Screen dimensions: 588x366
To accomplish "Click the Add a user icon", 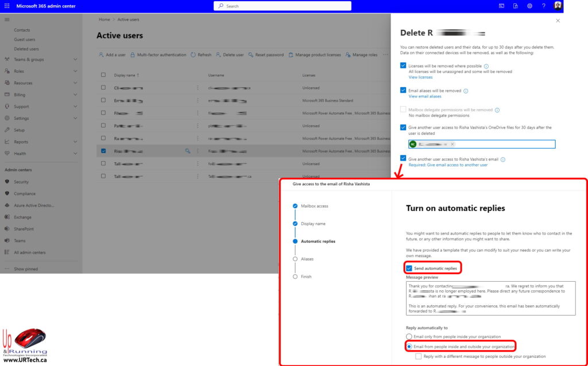I will pos(101,55).
